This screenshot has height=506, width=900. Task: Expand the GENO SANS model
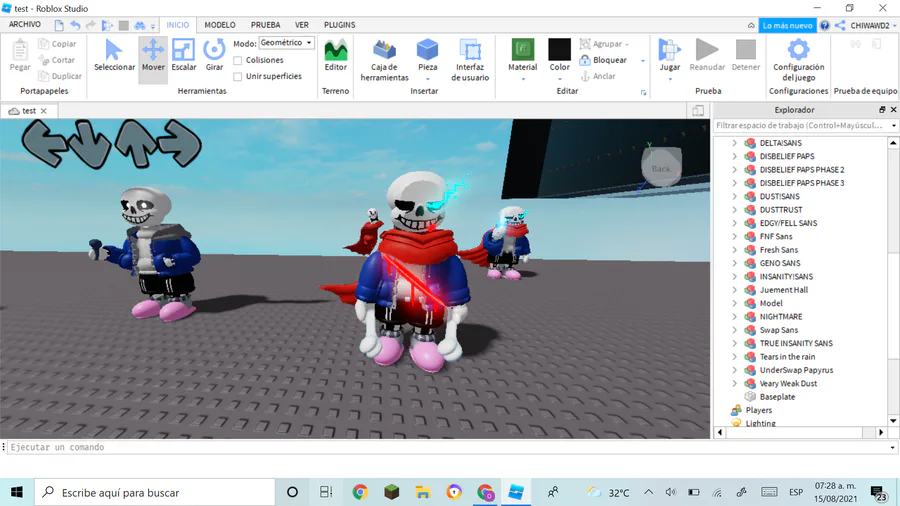tap(734, 263)
